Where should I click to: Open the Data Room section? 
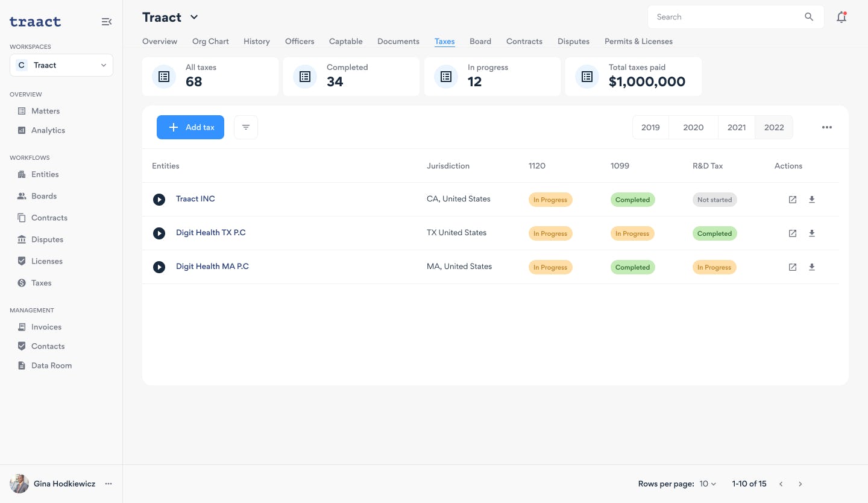coord(51,365)
